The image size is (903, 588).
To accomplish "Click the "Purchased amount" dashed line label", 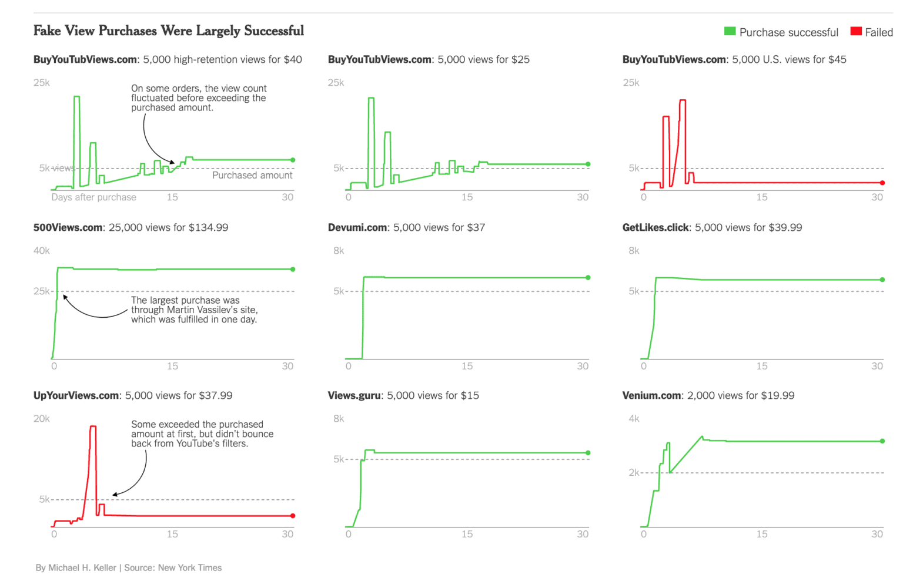I will point(252,175).
